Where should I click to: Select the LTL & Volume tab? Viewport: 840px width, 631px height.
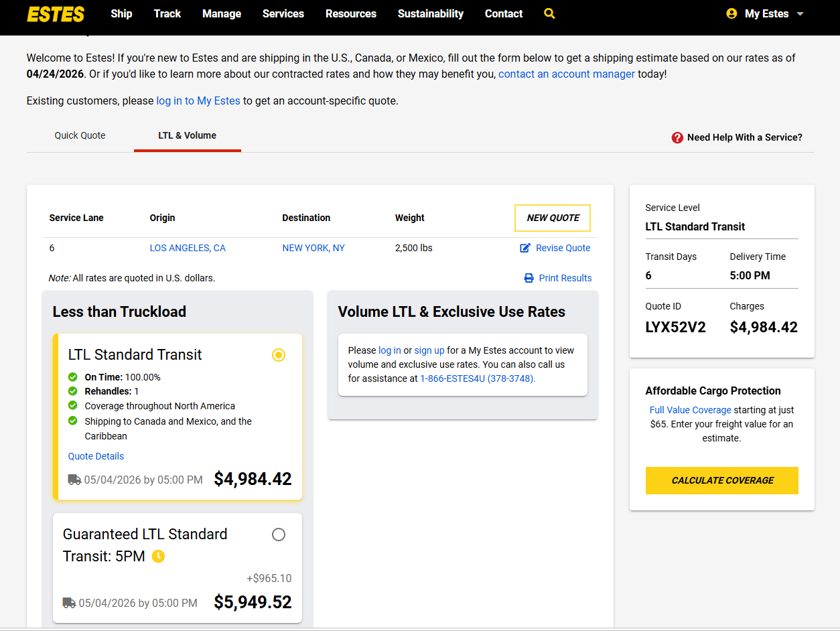[188, 135]
